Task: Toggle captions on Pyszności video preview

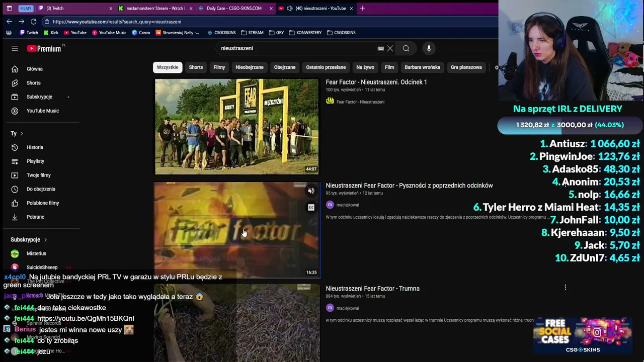Action: pos(311,207)
